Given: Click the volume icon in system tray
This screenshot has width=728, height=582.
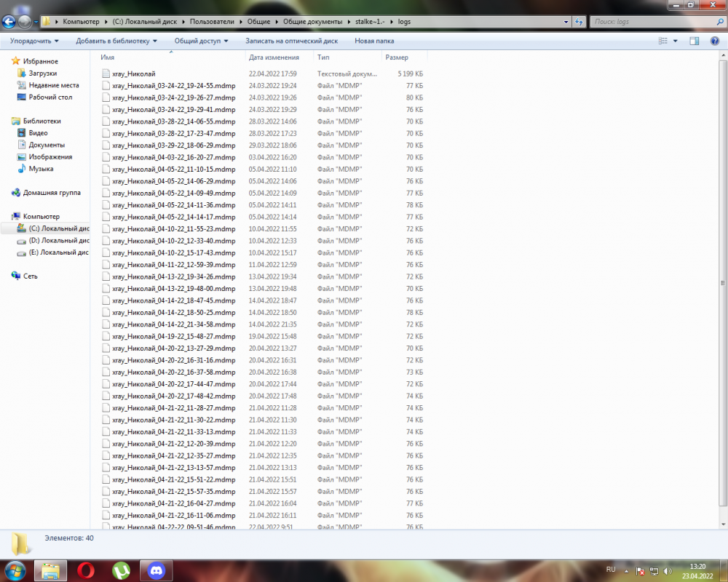Looking at the screenshot, I should [x=668, y=571].
